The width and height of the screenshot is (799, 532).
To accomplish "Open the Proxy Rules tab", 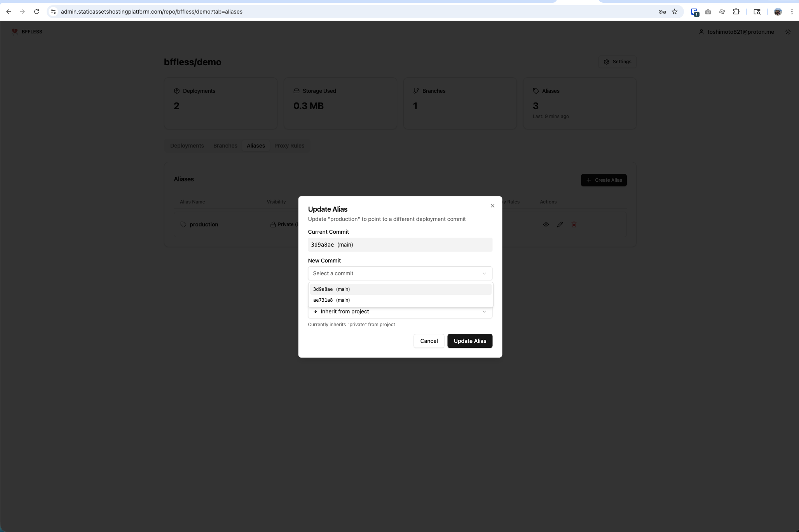I will click(289, 146).
